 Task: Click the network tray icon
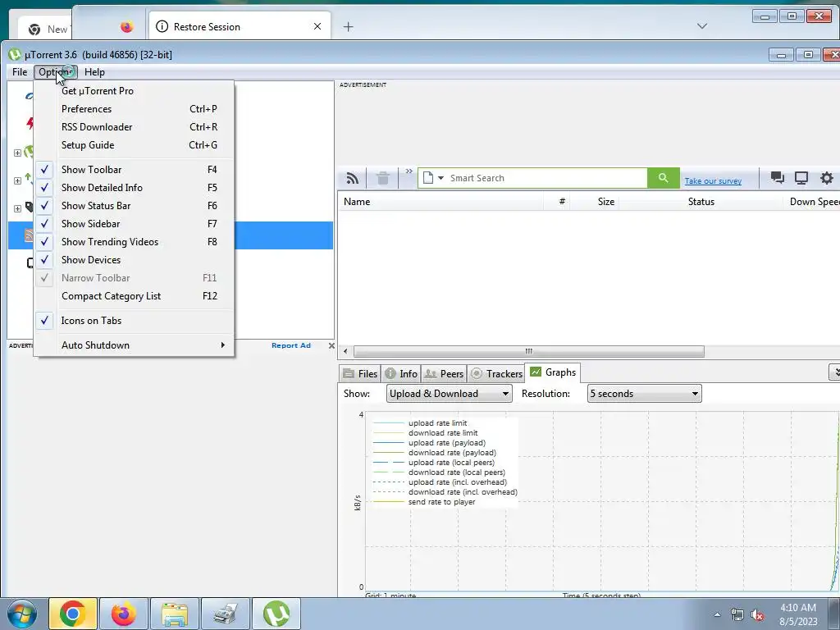pos(737,615)
